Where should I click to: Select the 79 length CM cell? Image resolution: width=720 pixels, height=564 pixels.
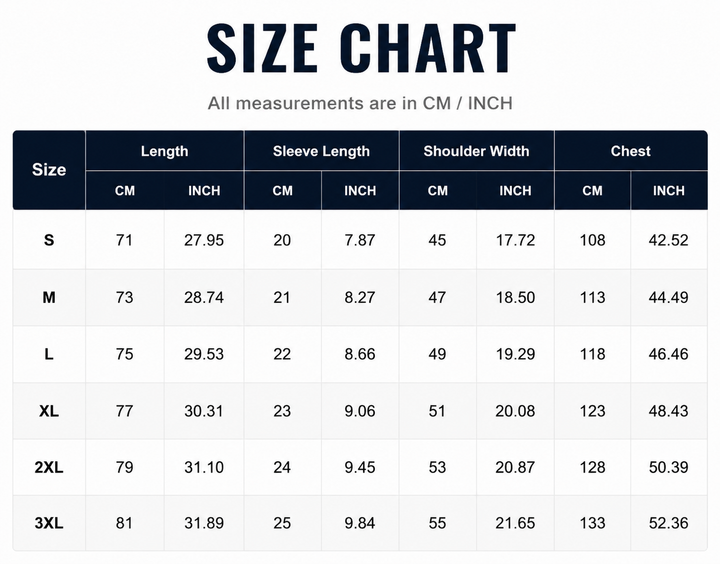click(x=124, y=467)
